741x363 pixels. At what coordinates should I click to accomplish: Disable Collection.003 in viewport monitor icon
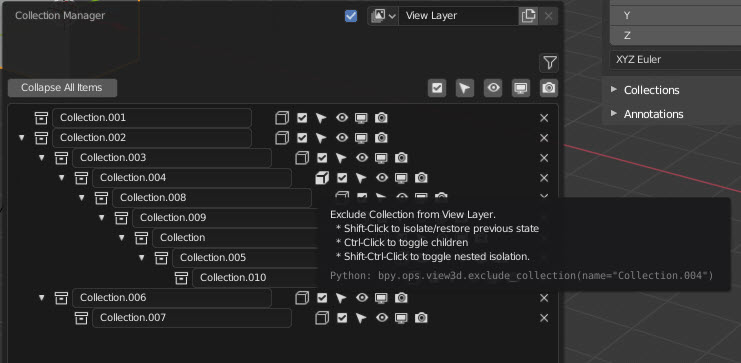pyautogui.click(x=381, y=158)
